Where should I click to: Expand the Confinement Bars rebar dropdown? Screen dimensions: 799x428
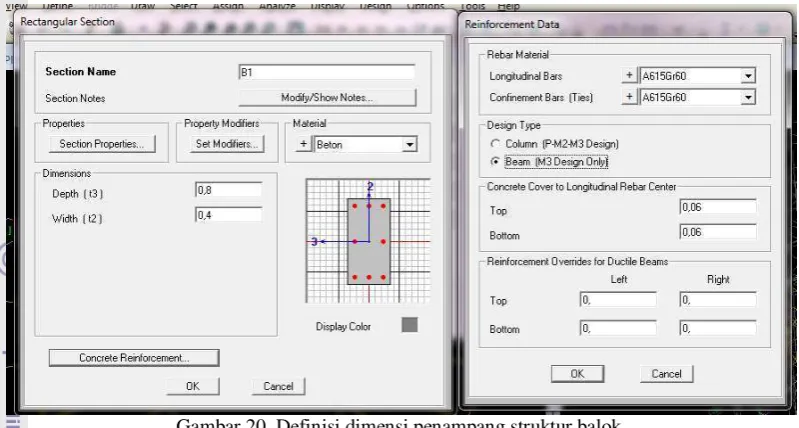[748, 97]
